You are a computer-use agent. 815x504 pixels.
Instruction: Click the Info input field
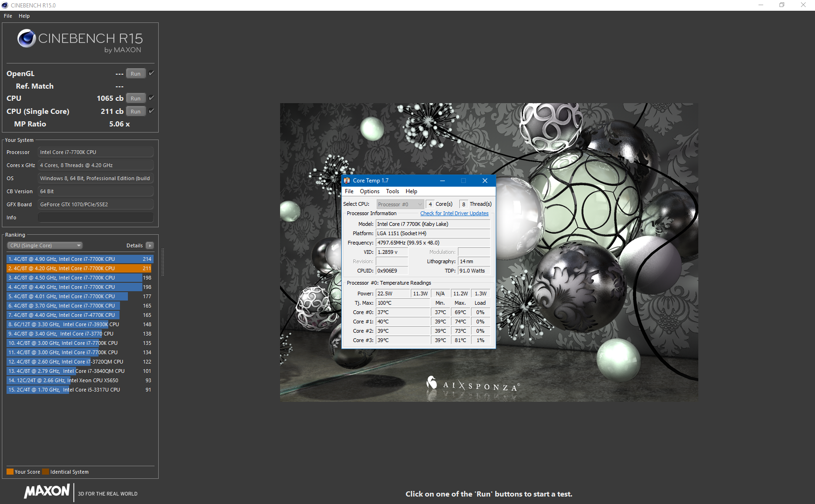click(96, 217)
